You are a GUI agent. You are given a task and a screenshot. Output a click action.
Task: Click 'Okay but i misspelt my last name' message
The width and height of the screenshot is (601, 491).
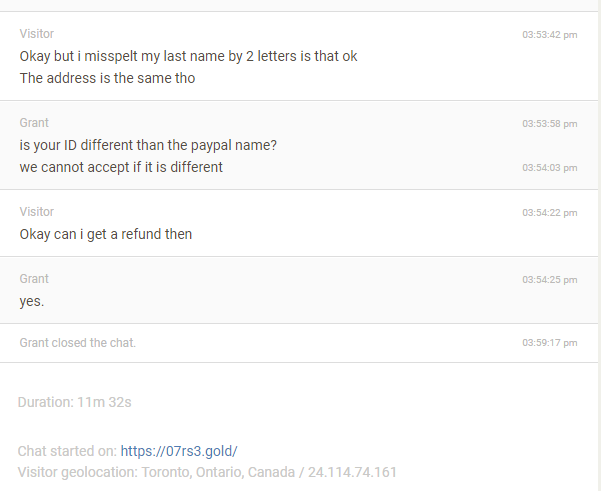(x=188, y=56)
